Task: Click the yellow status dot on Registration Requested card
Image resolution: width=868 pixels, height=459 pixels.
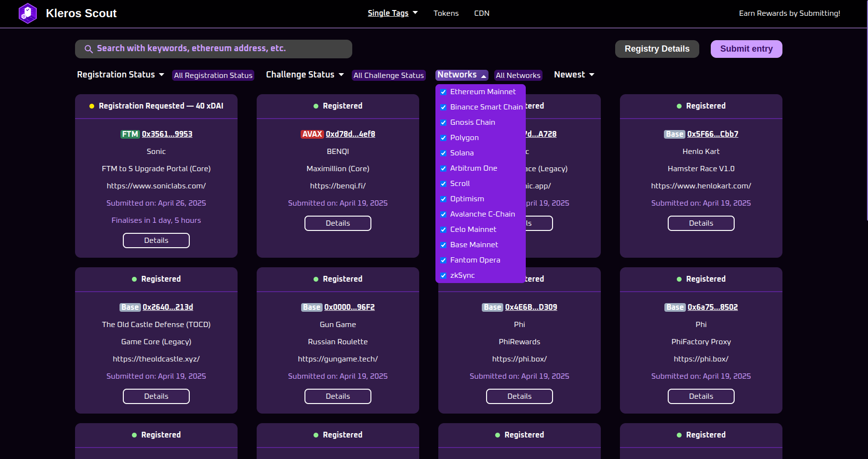Action: point(92,106)
